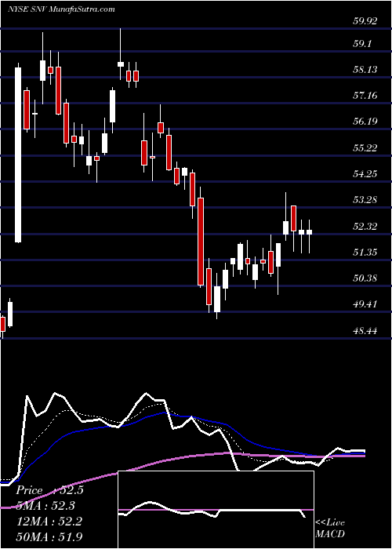The height and width of the screenshot is (549, 392).
Task: Click the 50MA : 51.9 readout
Action: [x=49, y=536]
